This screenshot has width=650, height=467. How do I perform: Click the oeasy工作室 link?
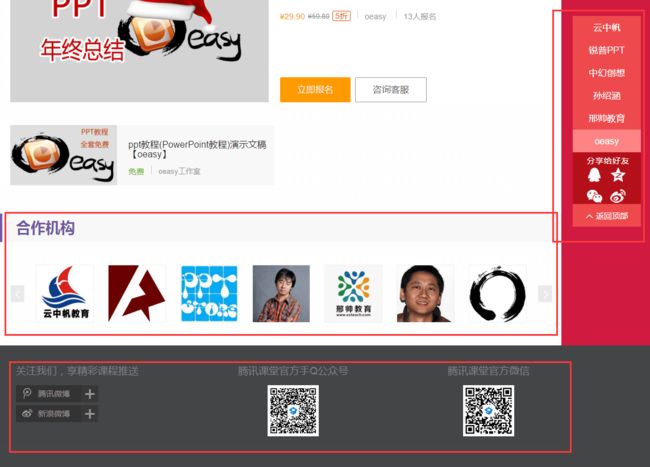(x=179, y=172)
